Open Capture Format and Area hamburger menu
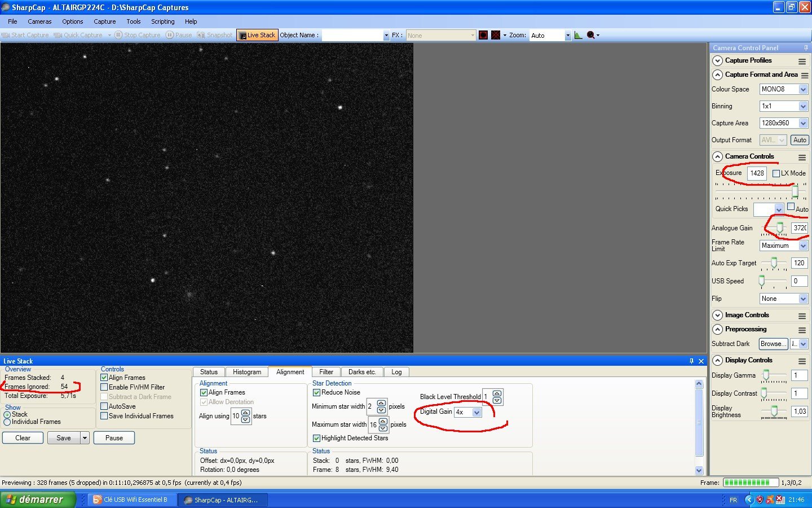The height and width of the screenshot is (508, 812). click(x=805, y=75)
